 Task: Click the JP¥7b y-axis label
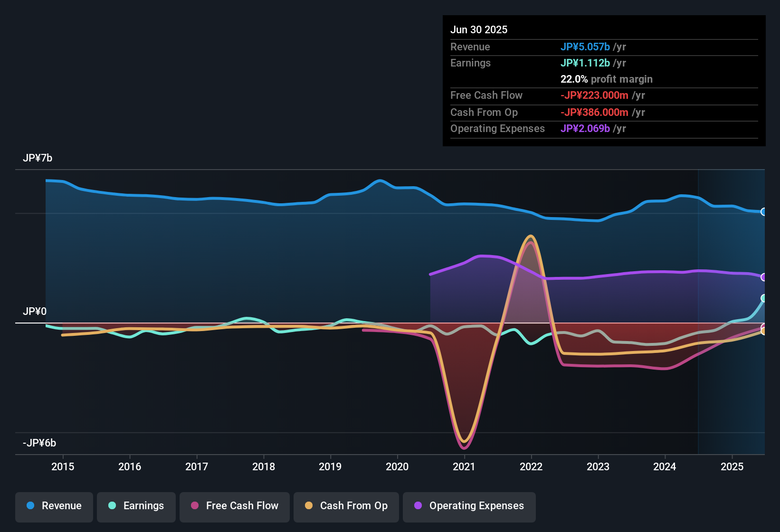(38, 158)
